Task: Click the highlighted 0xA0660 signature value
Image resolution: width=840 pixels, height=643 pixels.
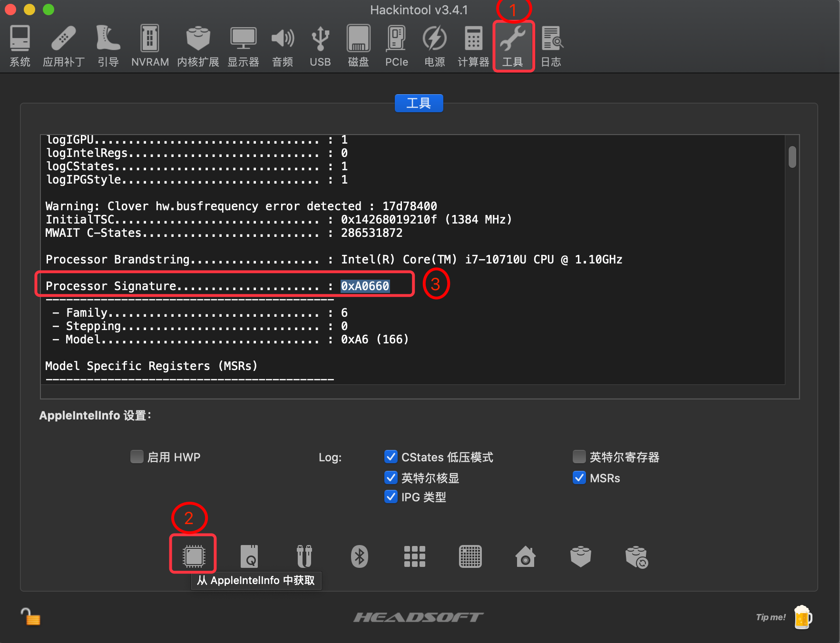Action: tap(365, 286)
